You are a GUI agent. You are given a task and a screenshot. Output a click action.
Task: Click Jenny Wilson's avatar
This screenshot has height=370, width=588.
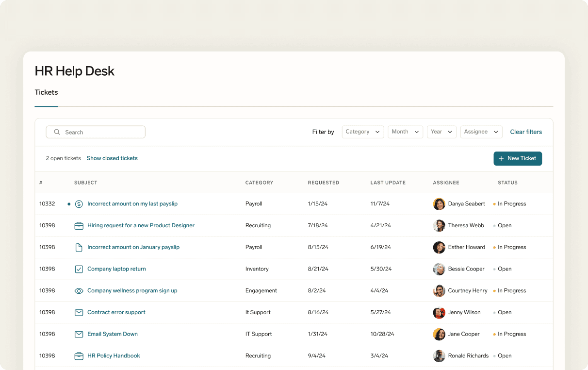click(439, 313)
